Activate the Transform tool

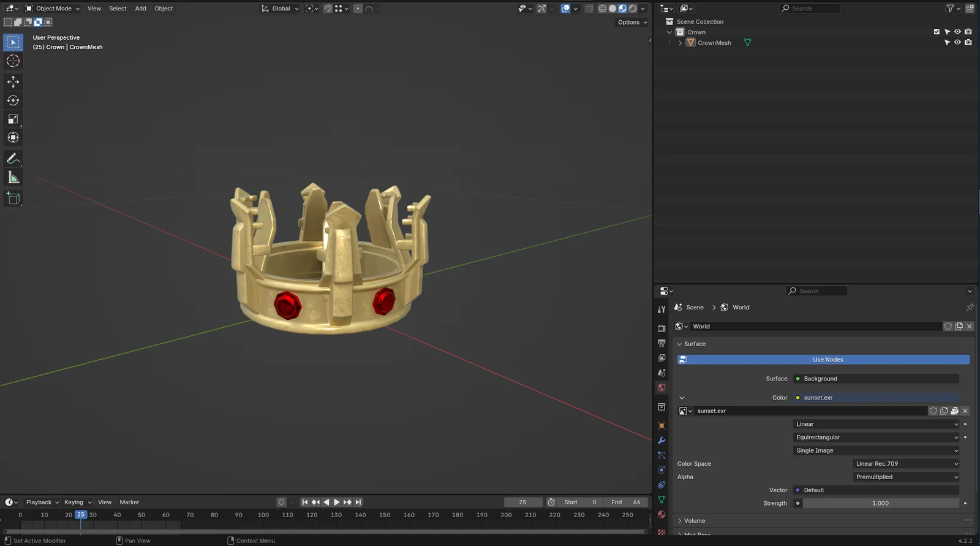(x=13, y=137)
